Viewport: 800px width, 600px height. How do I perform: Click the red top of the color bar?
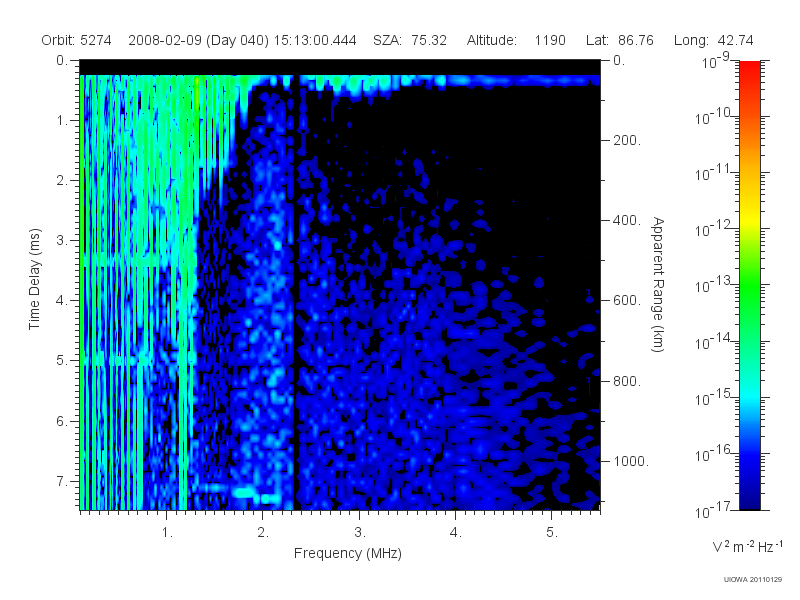(749, 69)
